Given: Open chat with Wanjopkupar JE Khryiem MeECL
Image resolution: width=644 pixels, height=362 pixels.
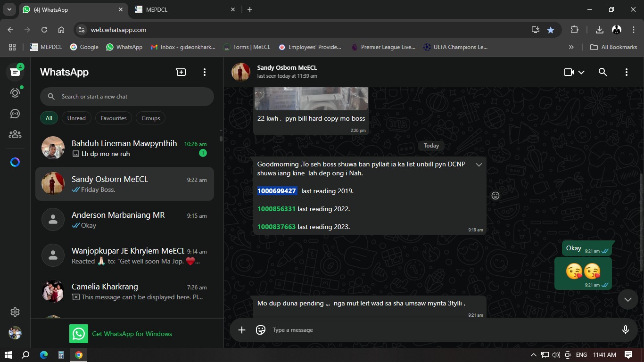Looking at the screenshot, I should click(x=125, y=255).
